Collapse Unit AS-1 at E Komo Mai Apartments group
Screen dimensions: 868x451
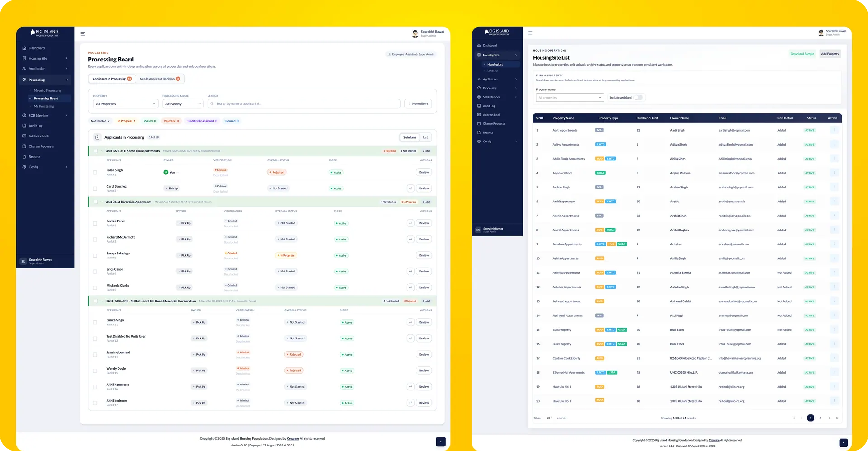coord(102,151)
